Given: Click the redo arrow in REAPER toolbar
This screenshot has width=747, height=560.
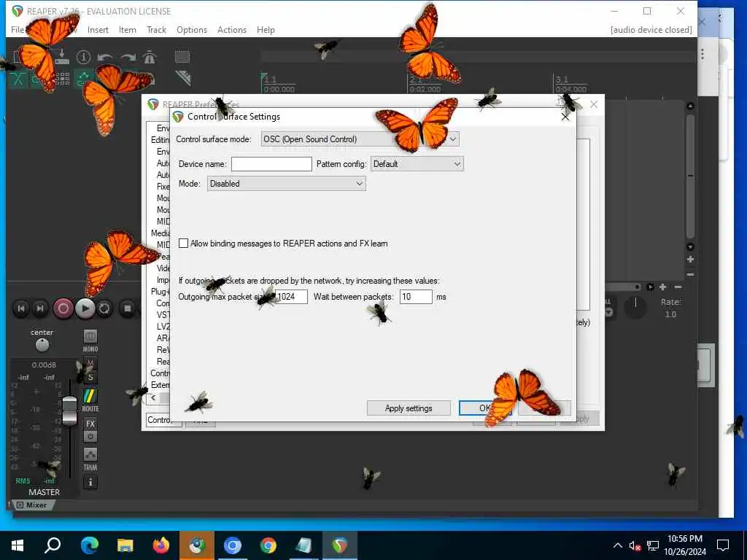Looking at the screenshot, I should pyautogui.click(x=128, y=57).
